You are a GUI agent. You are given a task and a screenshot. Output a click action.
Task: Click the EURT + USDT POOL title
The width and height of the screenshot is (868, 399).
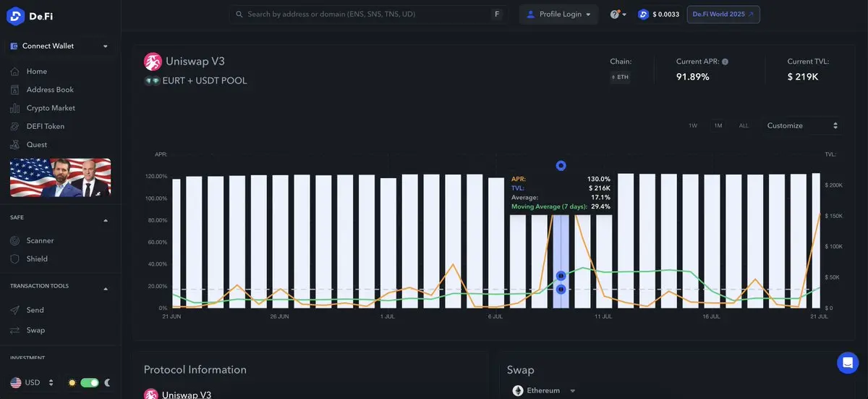click(205, 81)
